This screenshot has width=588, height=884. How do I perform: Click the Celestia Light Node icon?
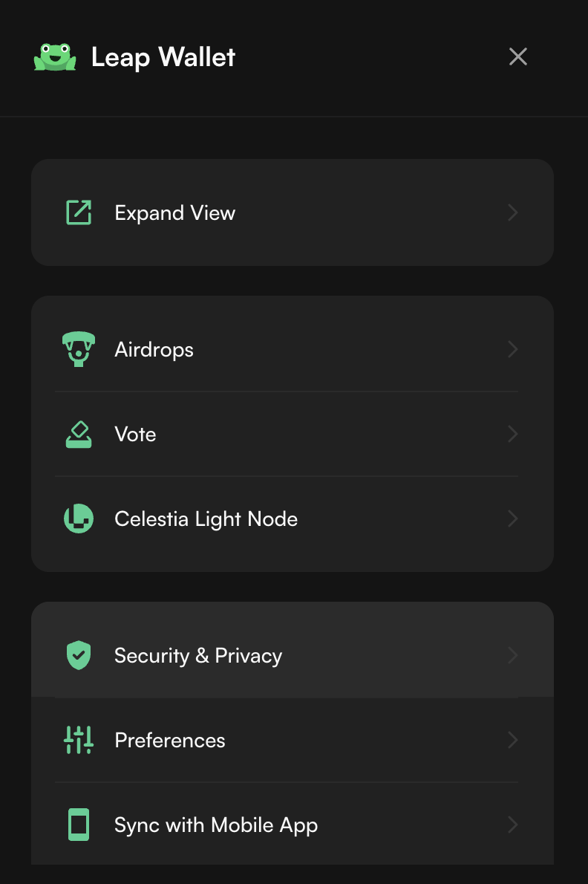click(x=79, y=519)
